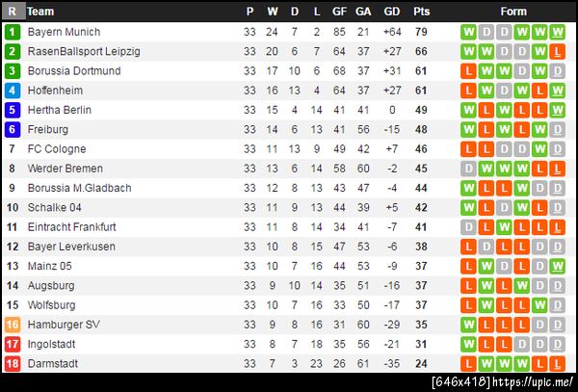Click the only green W badge in FC Cologne's form
This screenshot has height=392, width=578.
540,149
